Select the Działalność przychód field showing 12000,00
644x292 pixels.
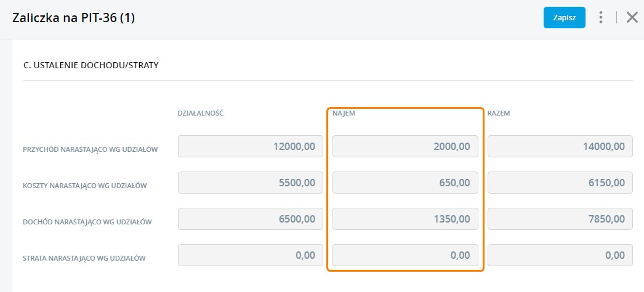(250, 146)
